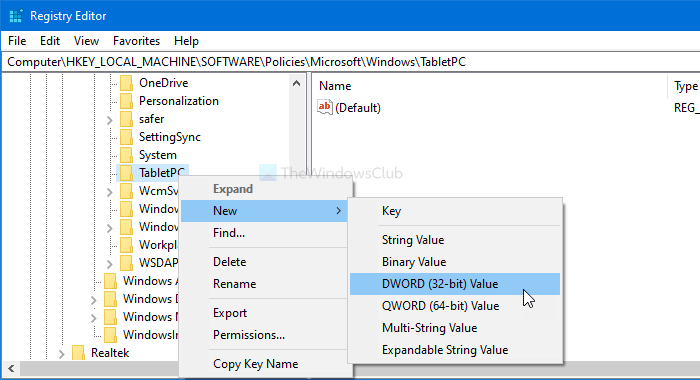Open the File menu

coord(17,41)
